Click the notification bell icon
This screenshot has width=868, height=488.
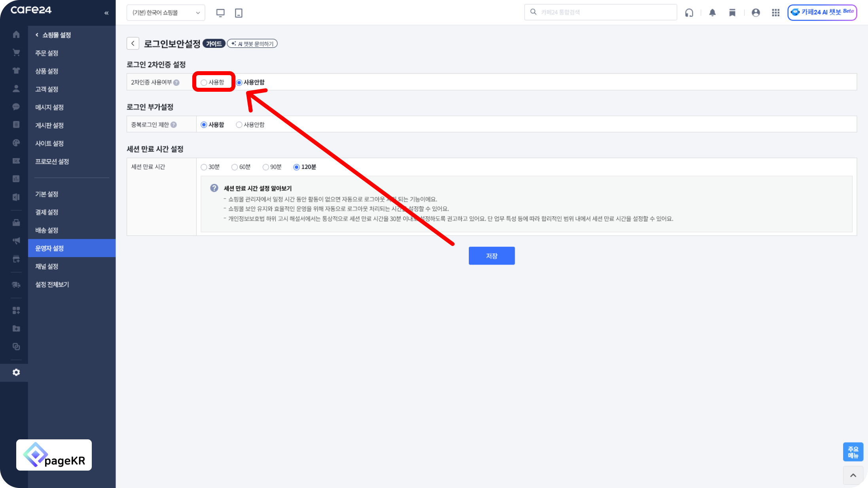coord(713,13)
